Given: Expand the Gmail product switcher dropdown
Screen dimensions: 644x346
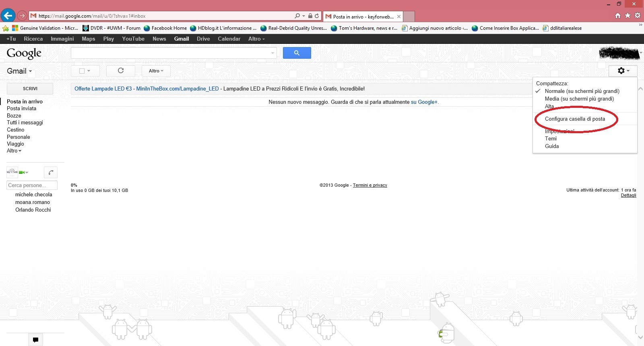Looking at the screenshot, I should coord(19,71).
